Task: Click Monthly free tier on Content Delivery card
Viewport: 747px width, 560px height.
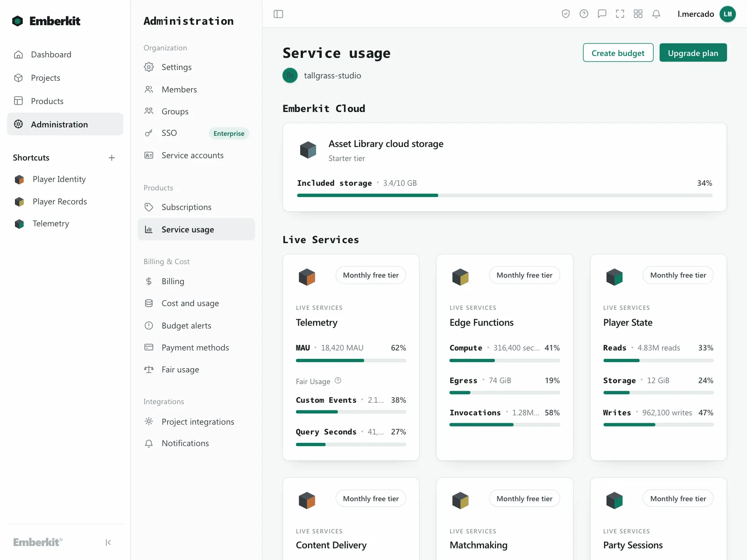Action: pyautogui.click(x=371, y=499)
